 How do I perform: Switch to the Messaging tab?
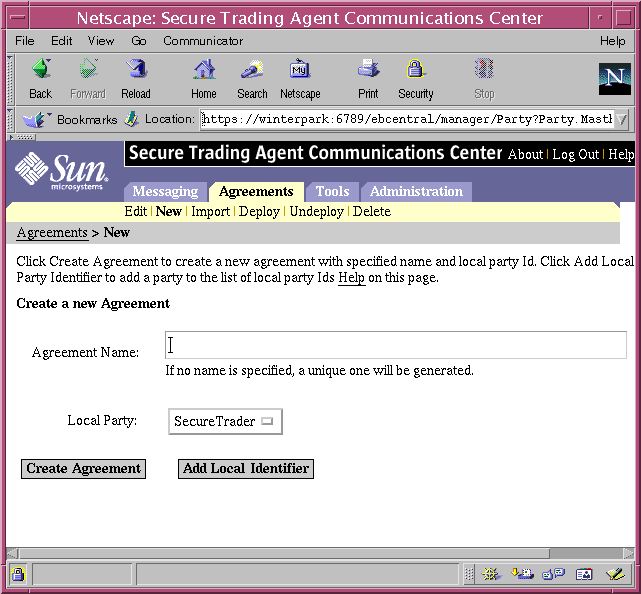pyautogui.click(x=165, y=192)
